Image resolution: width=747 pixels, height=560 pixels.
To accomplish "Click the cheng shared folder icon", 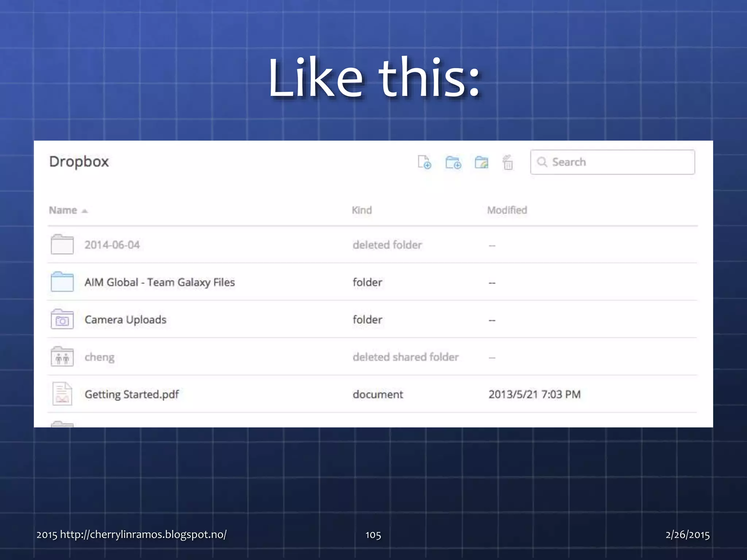I will coord(62,357).
